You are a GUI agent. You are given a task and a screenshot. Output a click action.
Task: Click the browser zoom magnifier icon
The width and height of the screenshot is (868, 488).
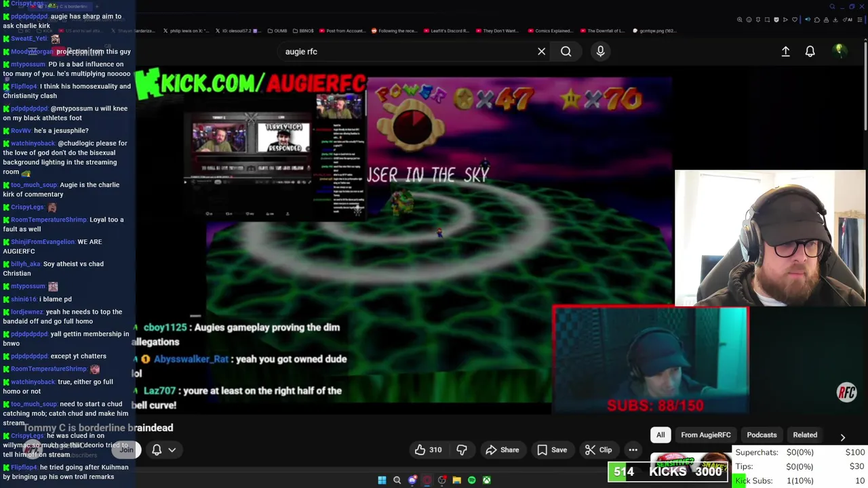click(740, 20)
